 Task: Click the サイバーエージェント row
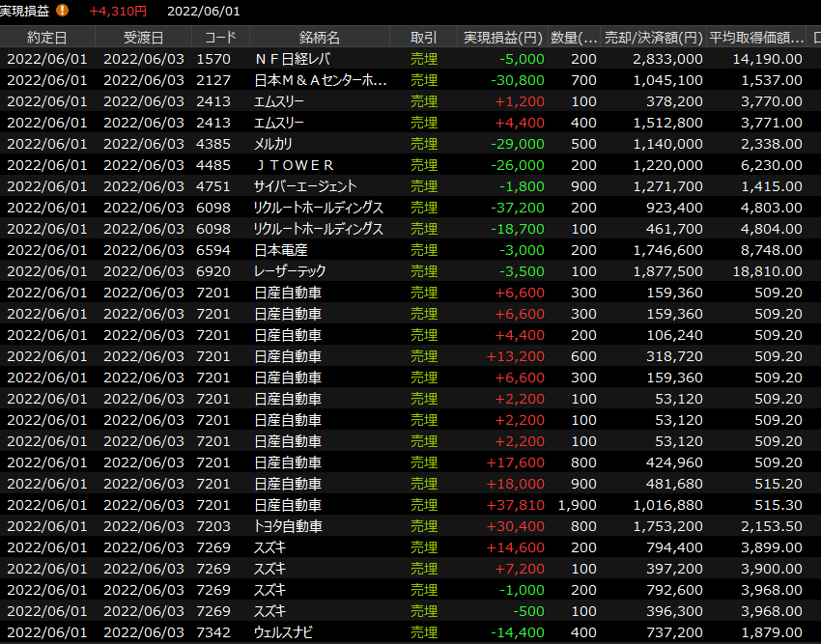tap(305, 186)
